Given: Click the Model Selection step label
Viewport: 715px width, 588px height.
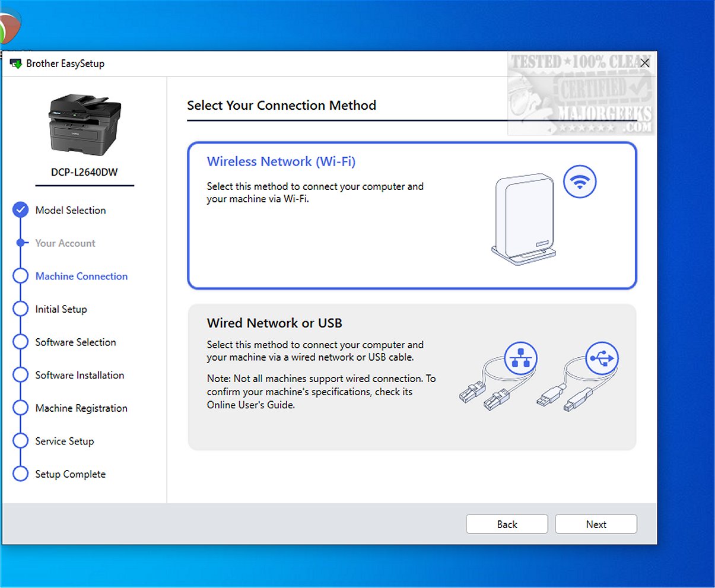Looking at the screenshot, I should pyautogui.click(x=71, y=210).
